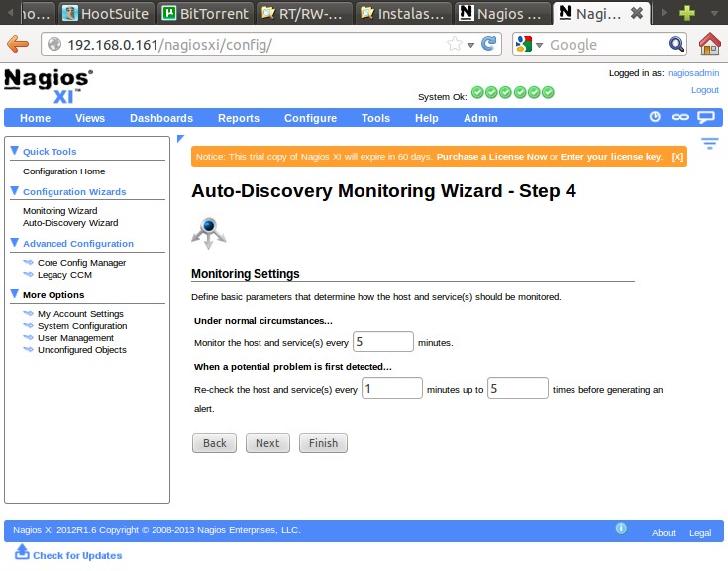Viewport: 728px width, 571px height.
Task: Open the search engine dropdown arrow
Action: click(x=540, y=44)
